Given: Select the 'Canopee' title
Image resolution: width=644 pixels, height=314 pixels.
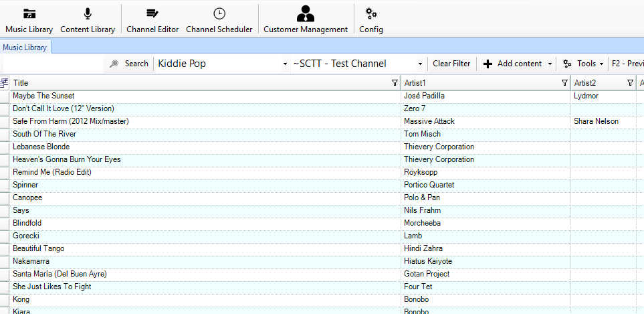Looking at the screenshot, I should pos(27,198).
